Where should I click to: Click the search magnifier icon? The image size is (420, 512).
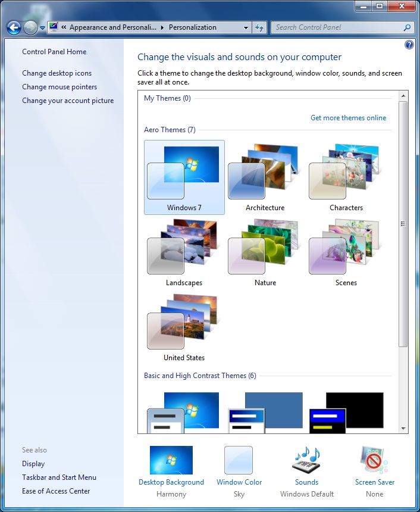click(x=407, y=27)
